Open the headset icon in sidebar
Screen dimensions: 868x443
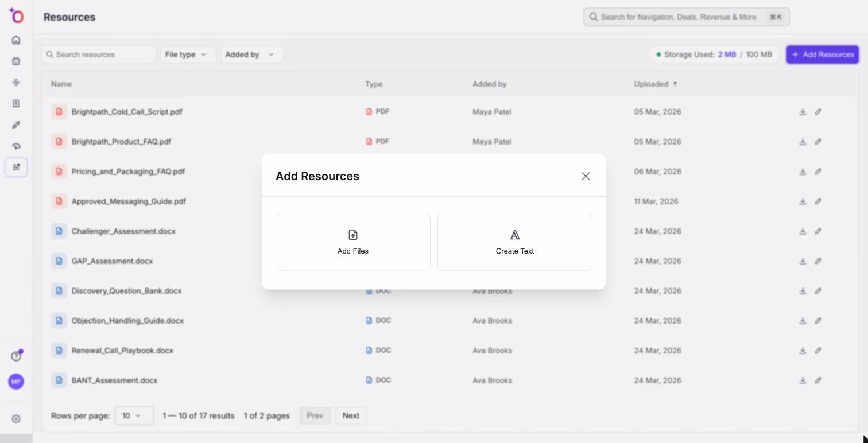click(x=16, y=146)
